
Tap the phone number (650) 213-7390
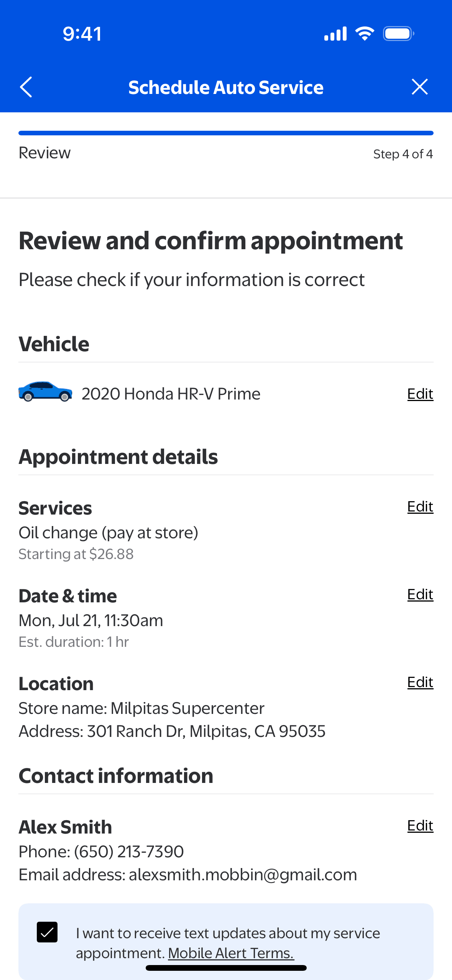coord(129,852)
